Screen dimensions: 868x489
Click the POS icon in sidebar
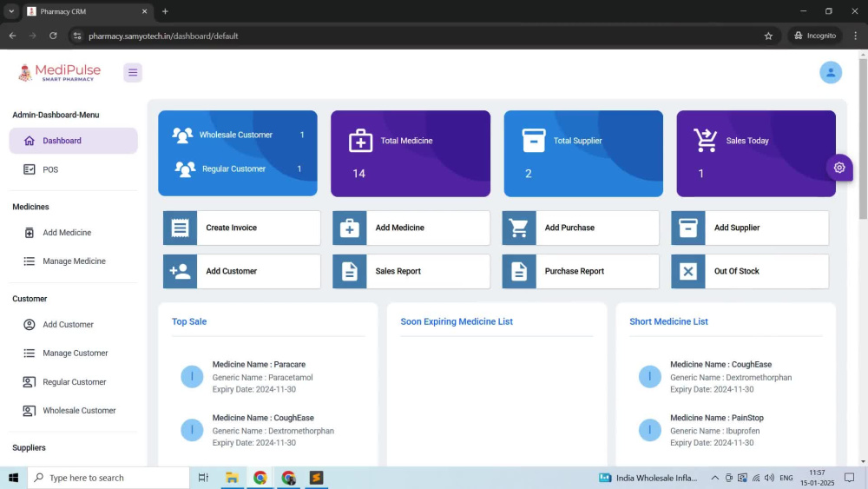pos(30,169)
